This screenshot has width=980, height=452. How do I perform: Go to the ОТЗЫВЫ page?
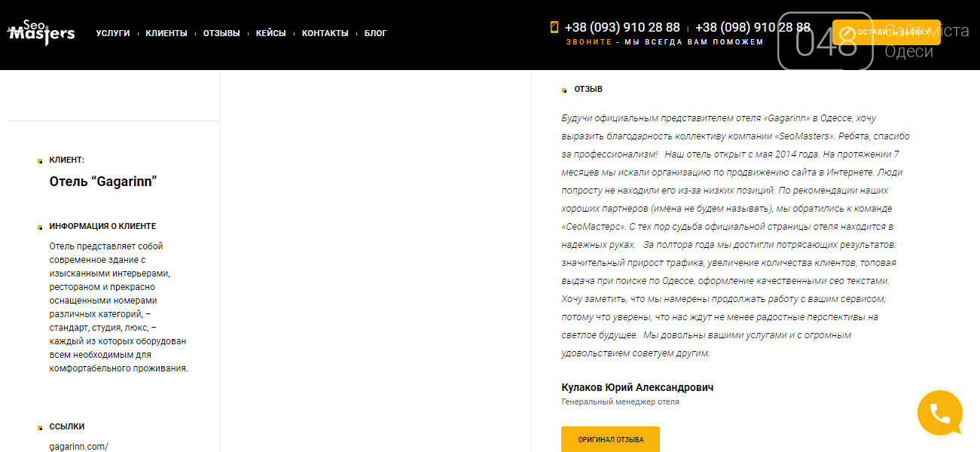click(x=221, y=33)
